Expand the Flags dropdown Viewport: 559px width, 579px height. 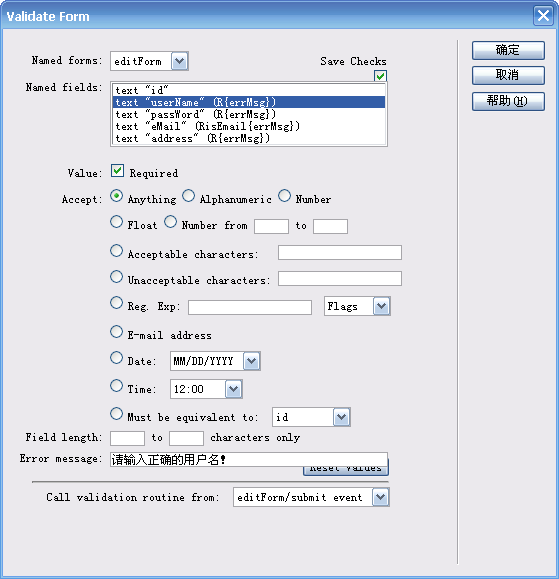click(x=381, y=306)
